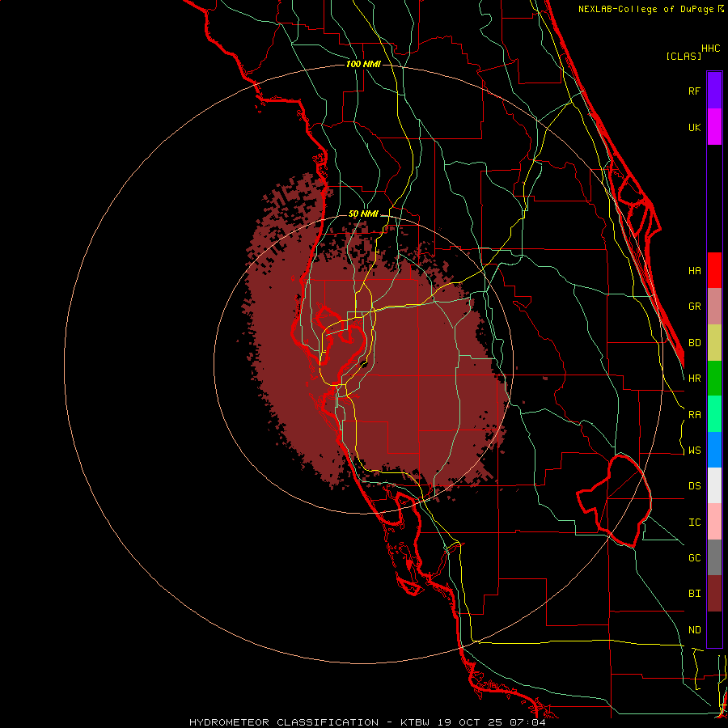Select the "HR" legend label

click(x=694, y=379)
